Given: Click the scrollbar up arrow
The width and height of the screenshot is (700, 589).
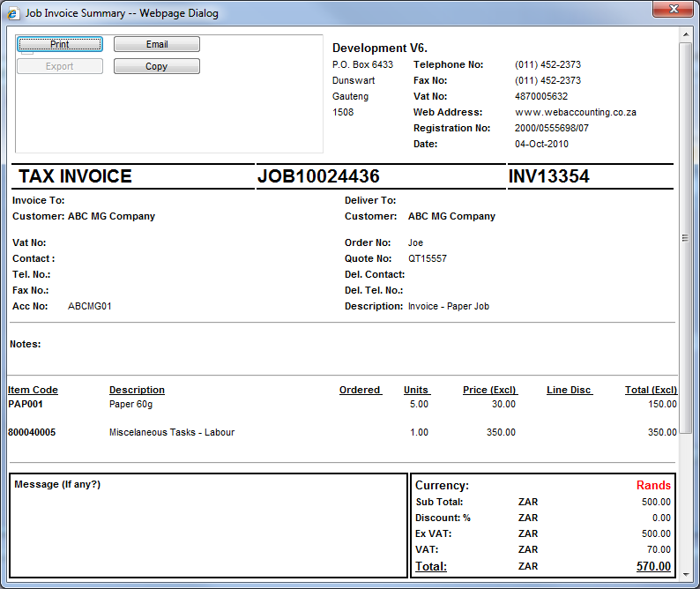Looking at the screenshot, I should (x=685, y=34).
